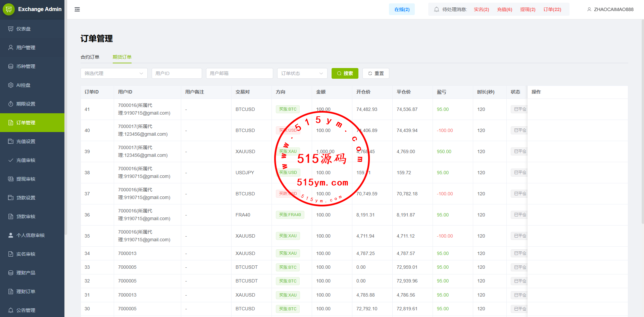Click the notification bell icon
The height and width of the screenshot is (317, 644).
436,9
